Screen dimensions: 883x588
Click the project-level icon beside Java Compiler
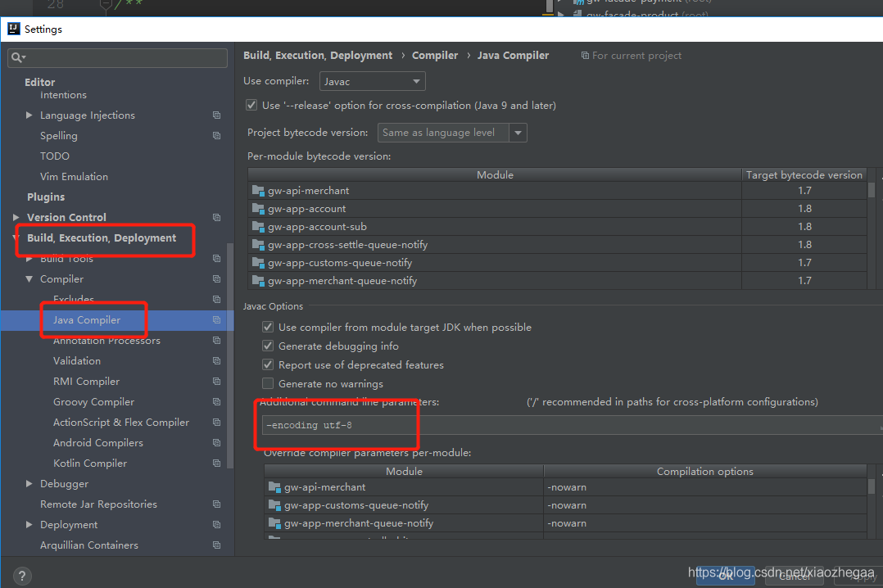coord(216,320)
